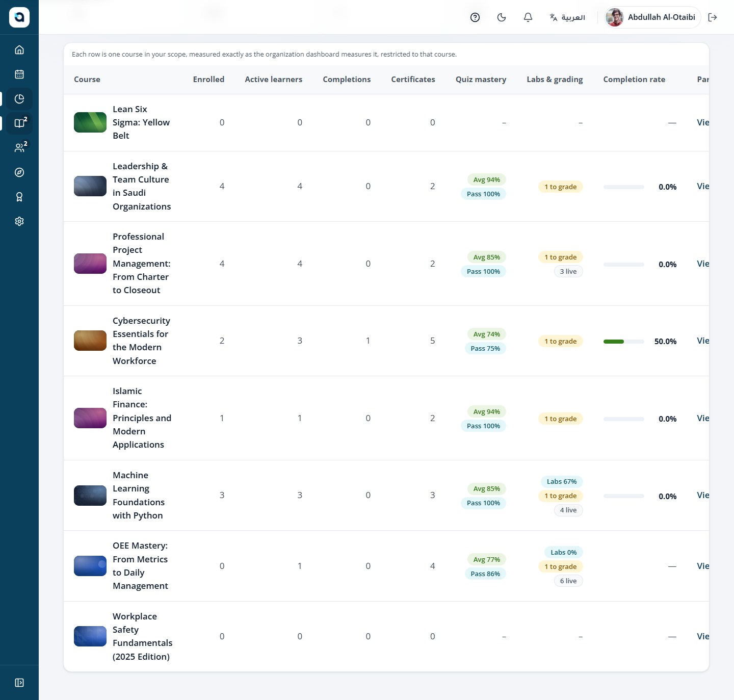734x700 pixels.
Task: Open the notifications bell
Action: click(528, 17)
